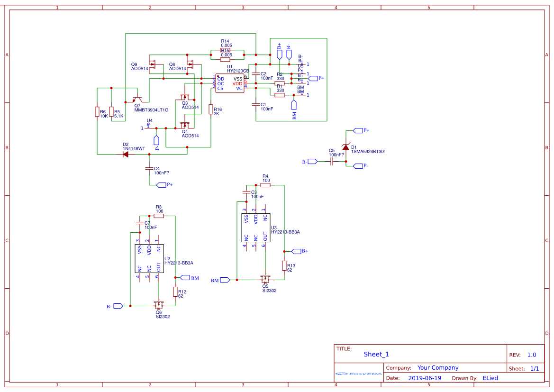The width and height of the screenshot is (554, 392).
Task: Click the '2K' value of R16
Action: 217,113
